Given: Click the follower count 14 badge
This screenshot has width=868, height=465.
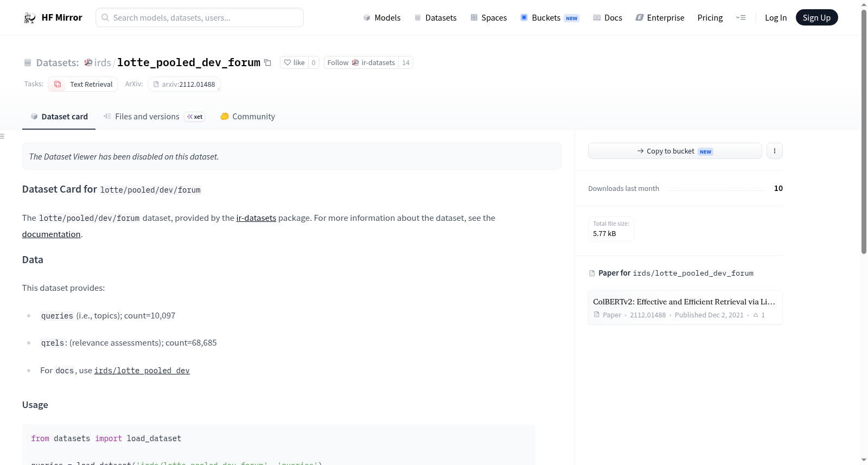Looking at the screenshot, I should click(x=406, y=62).
